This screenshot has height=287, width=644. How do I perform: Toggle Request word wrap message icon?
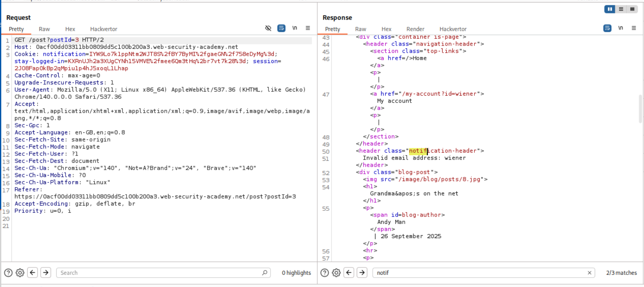(281, 28)
